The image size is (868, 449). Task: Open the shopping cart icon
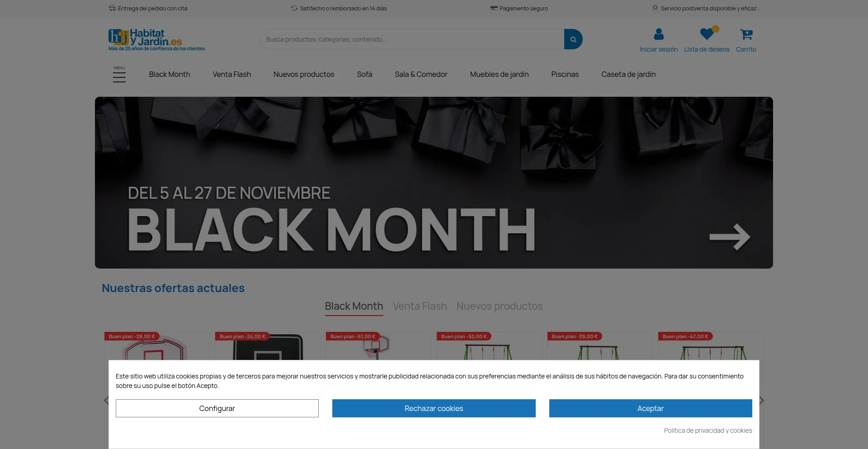745,34
